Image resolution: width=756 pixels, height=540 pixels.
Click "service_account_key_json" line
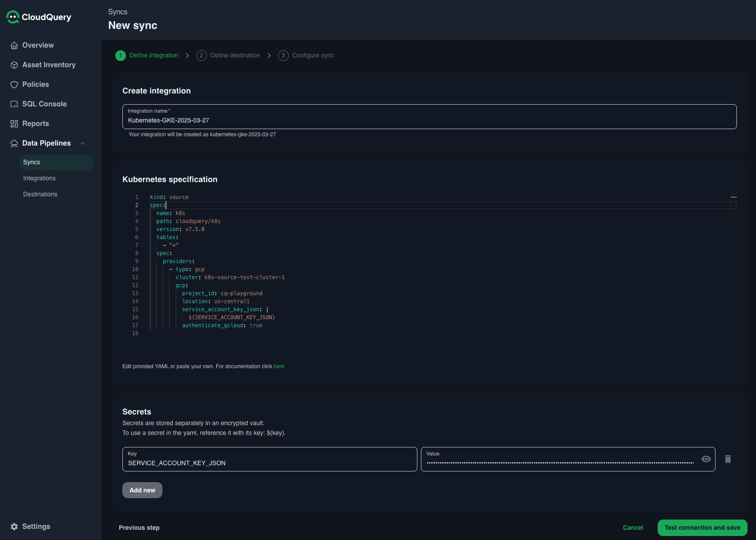pyautogui.click(x=225, y=309)
